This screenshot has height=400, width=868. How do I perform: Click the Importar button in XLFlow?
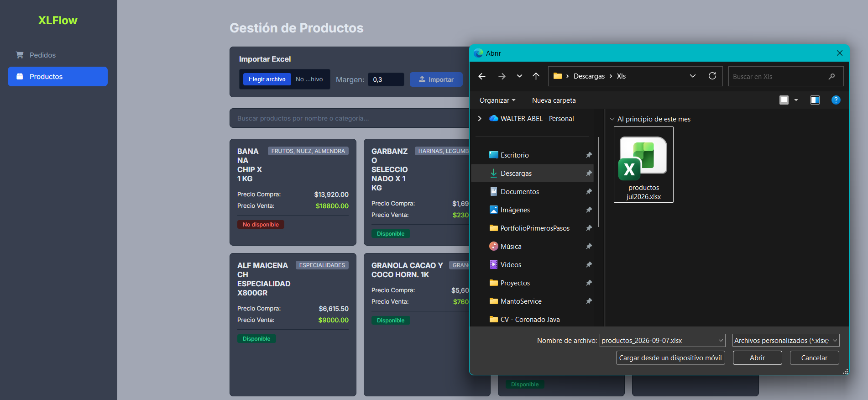click(x=436, y=79)
